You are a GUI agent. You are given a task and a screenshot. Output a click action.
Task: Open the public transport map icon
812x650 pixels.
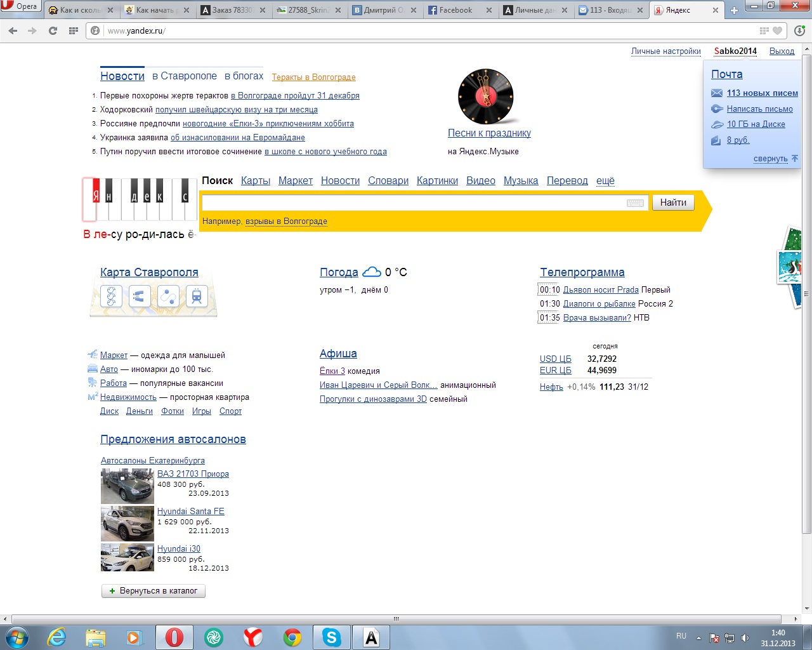tap(197, 296)
